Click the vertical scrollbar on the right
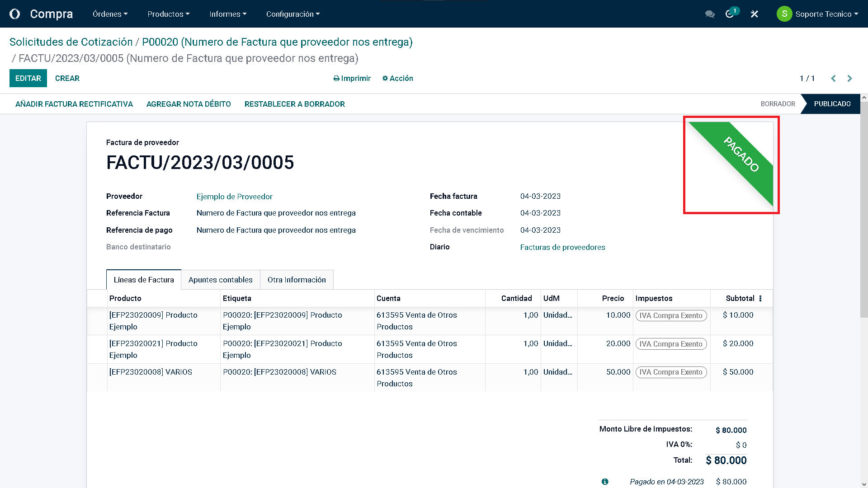 pyautogui.click(x=864, y=208)
